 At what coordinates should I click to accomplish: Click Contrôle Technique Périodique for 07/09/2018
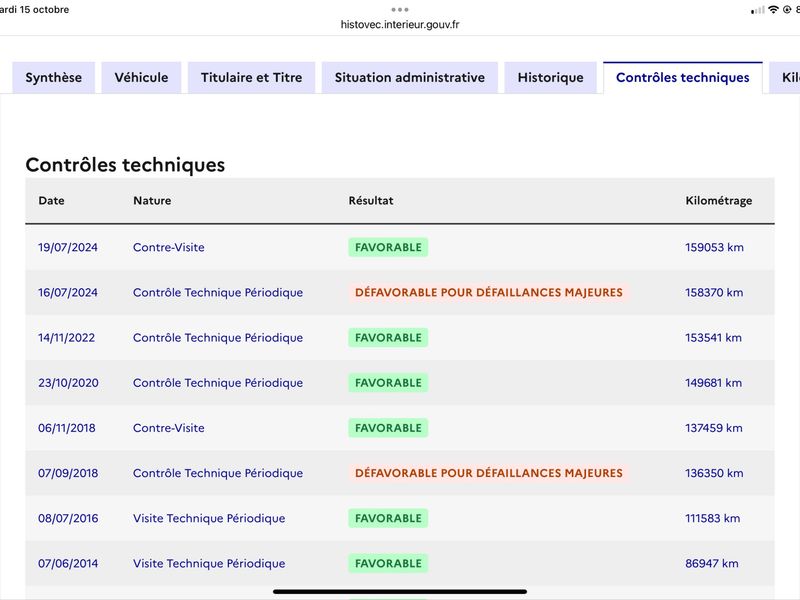click(218, 473)
